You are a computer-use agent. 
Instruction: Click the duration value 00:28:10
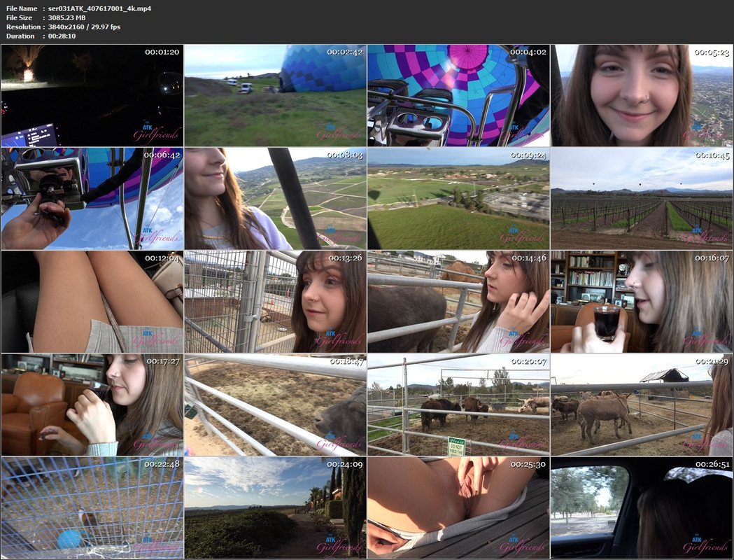[62, 36]
